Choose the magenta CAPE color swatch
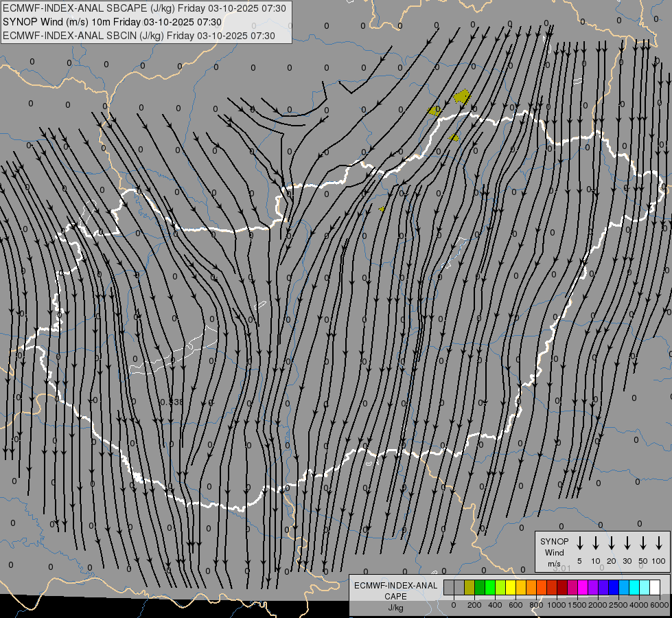This screenshot has width=672, height=618. click(583, 587)
